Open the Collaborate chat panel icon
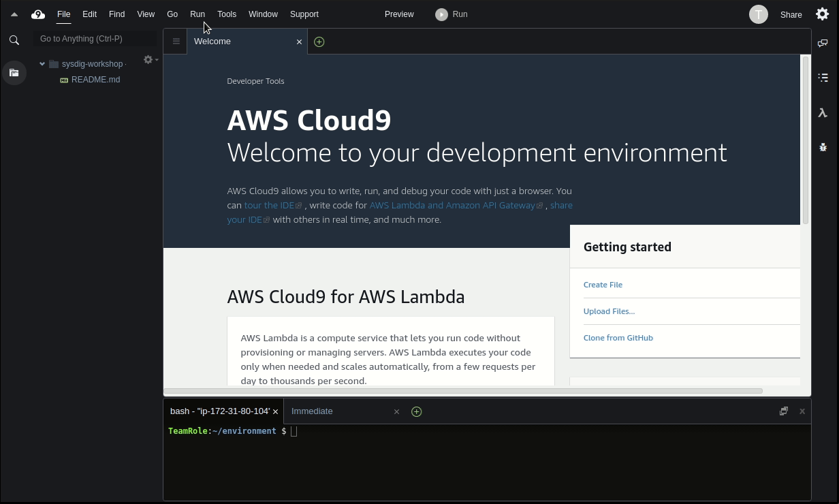 click(x=823, y=43)
